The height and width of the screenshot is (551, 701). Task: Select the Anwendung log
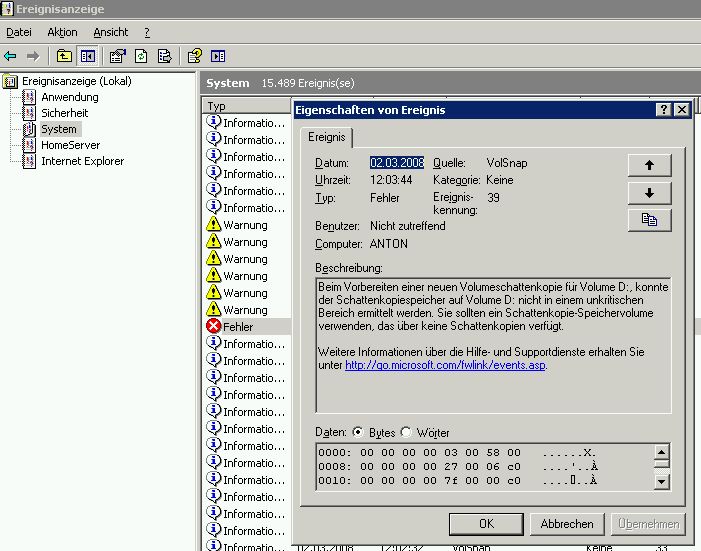(70, 97)
